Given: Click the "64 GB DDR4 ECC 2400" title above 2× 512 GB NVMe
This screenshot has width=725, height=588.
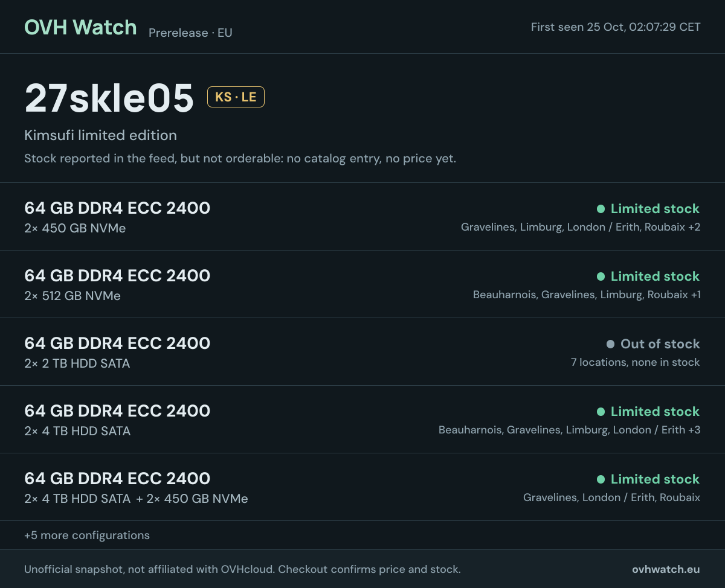Looking at the screenshot, I should click(117, 276).
